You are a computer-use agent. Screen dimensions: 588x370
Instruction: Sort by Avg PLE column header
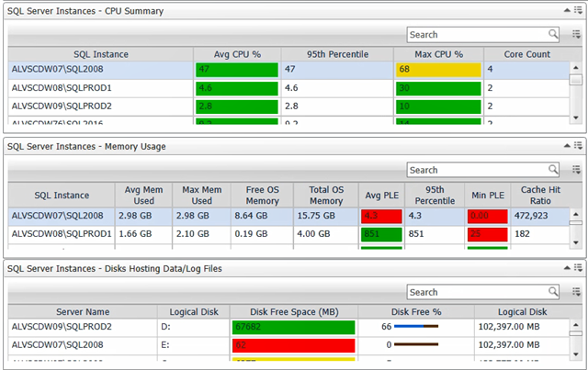click(381, 196)
